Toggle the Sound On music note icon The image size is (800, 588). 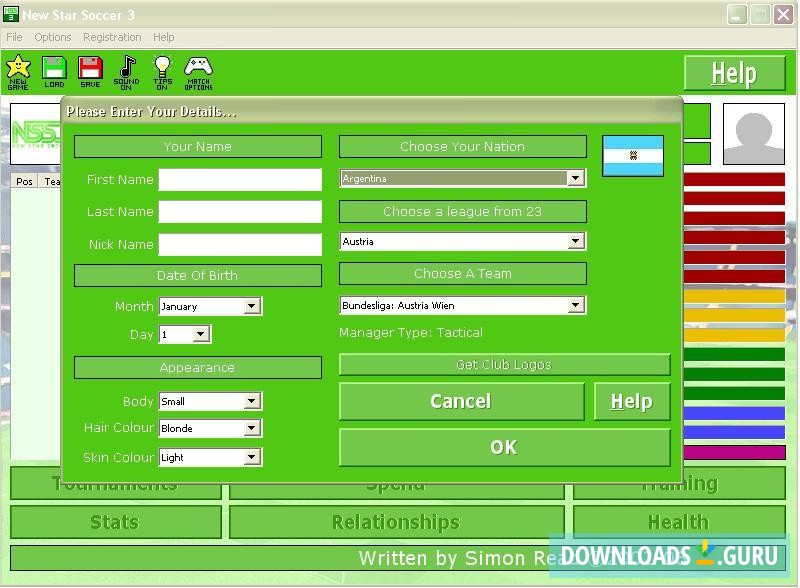click(127, 72)
